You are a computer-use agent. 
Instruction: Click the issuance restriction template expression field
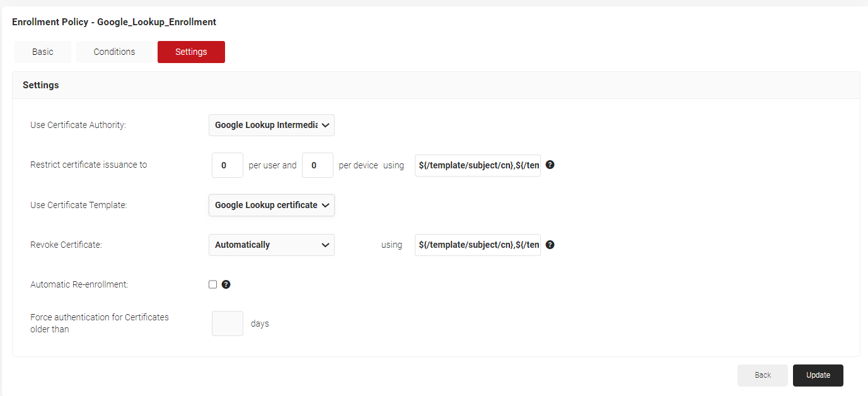477,165
